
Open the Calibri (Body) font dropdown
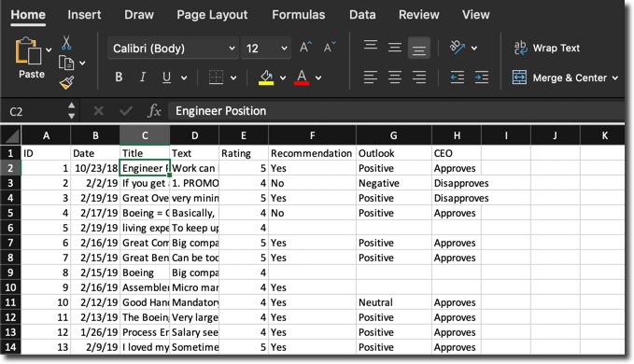173,49
